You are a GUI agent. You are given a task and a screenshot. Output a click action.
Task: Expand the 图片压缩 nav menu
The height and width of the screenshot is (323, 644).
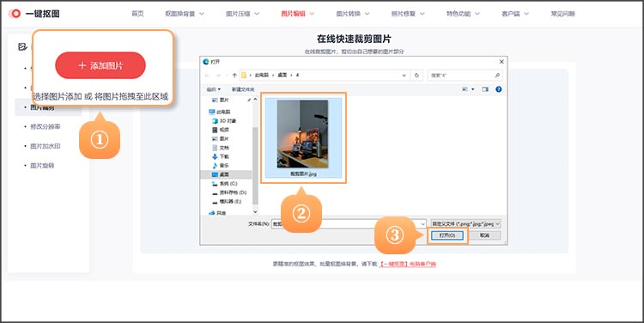click(242, 14)
